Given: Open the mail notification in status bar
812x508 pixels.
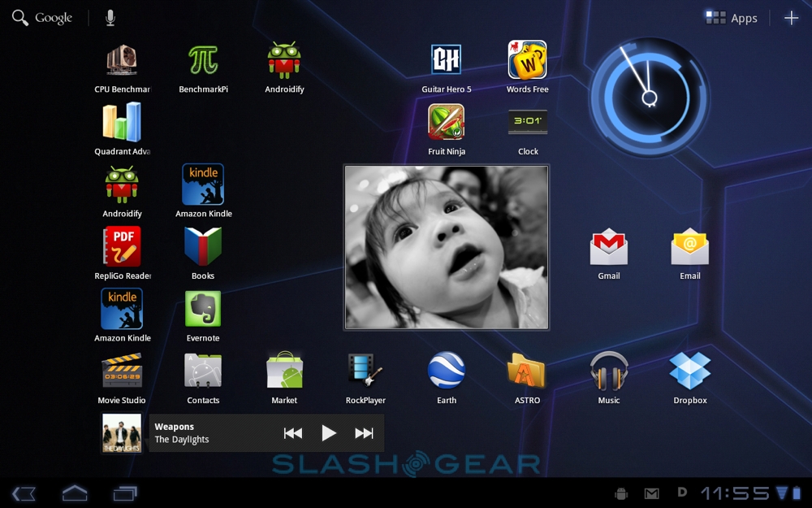Looking at the screenshot, I should tap(651, 493).
